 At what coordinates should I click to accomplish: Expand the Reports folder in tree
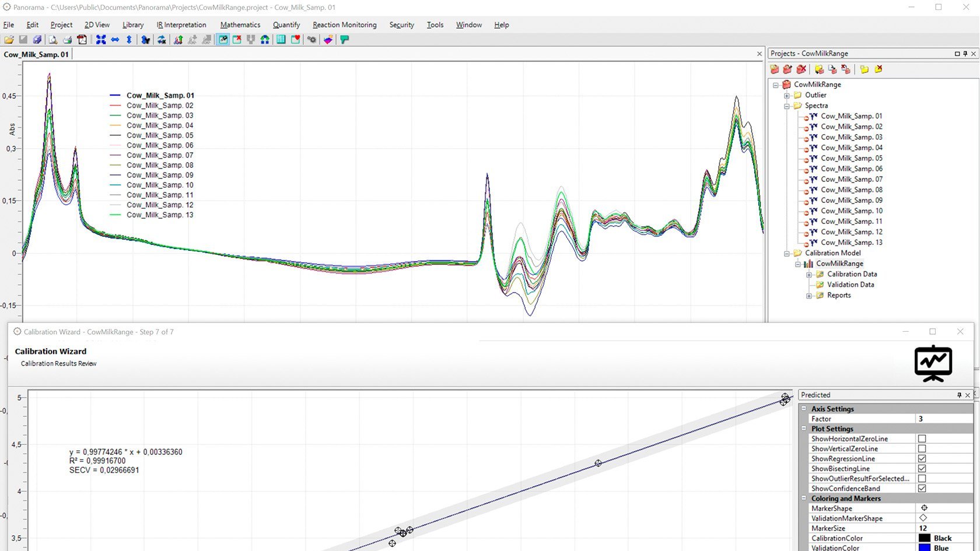tap(809, 296)
